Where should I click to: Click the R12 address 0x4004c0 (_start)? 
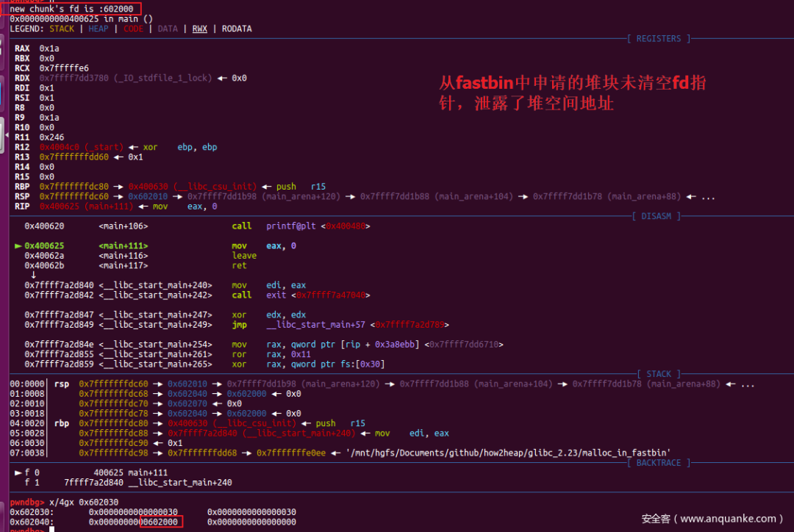coord(81,147)
